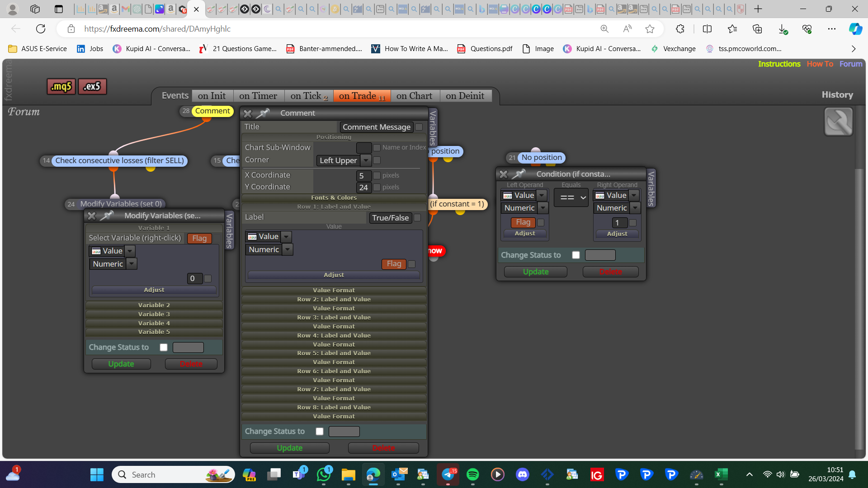
Task: Open Collections icon in browser toolbar
Action: [x=757, y=29]
